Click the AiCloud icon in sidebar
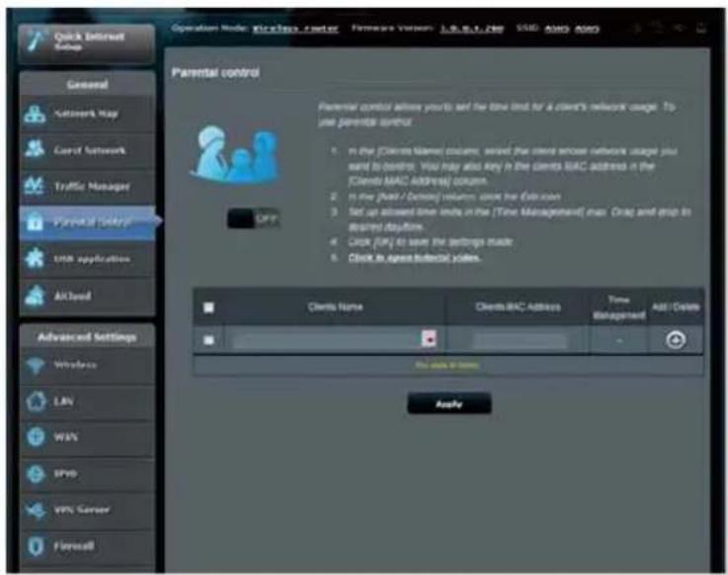Screen dimensions: 728x575 [x=35, y=295]
